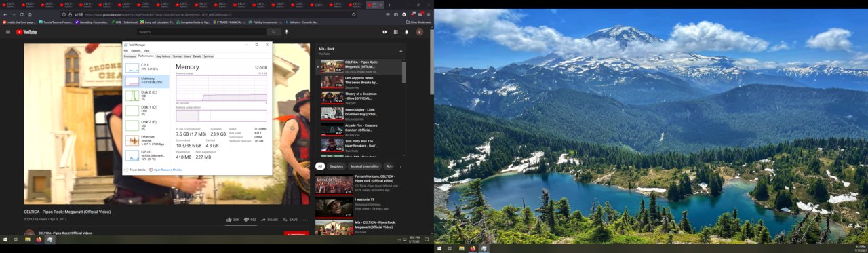Open Task View on the left taskbar
This screenshot has height=253, width=868.
(x=16, y=239)
